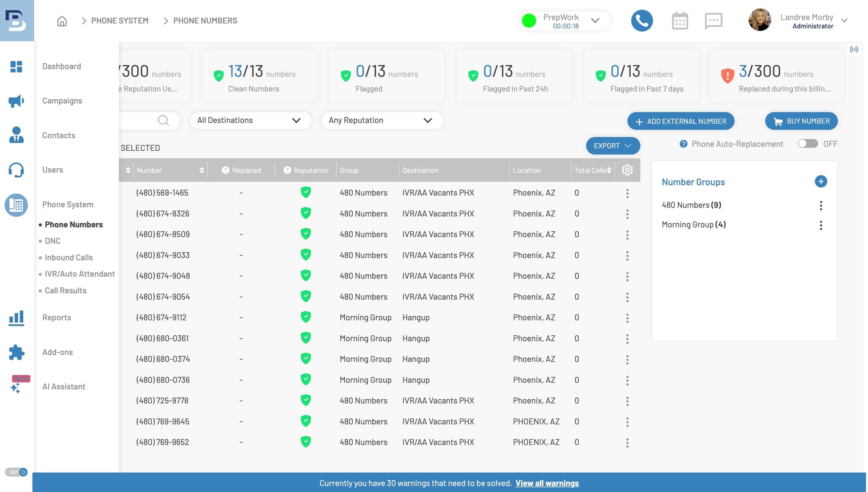Toggle the DAY/night mode switch

(17, 472)
